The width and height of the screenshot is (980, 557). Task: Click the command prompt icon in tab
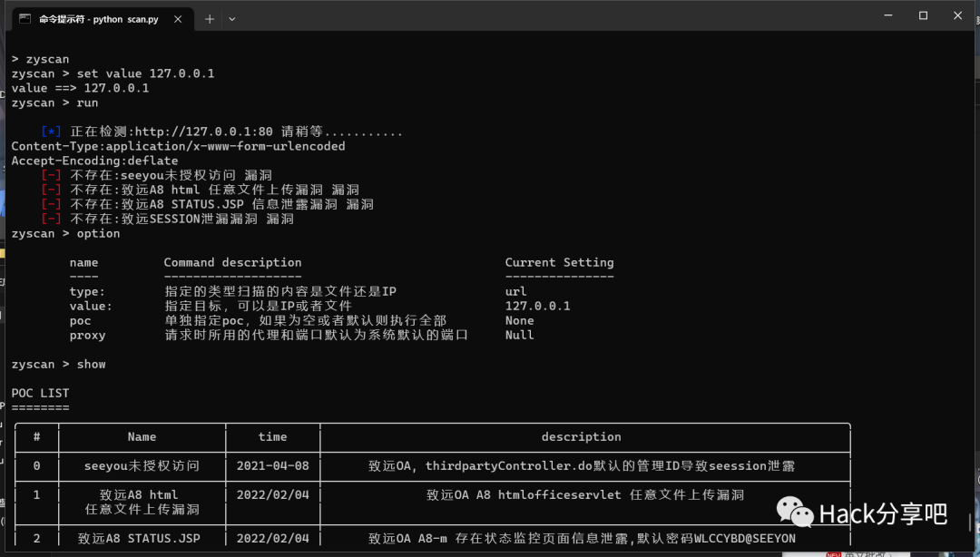(25, 19)
